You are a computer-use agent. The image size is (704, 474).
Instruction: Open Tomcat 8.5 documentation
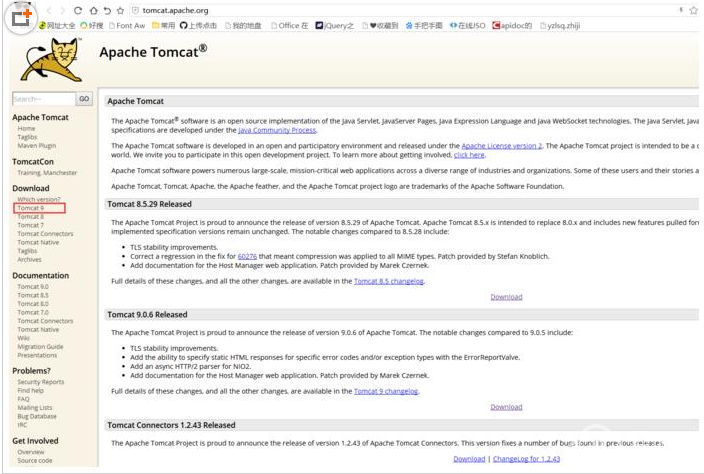pyautogui.click(x=33, y=295)
